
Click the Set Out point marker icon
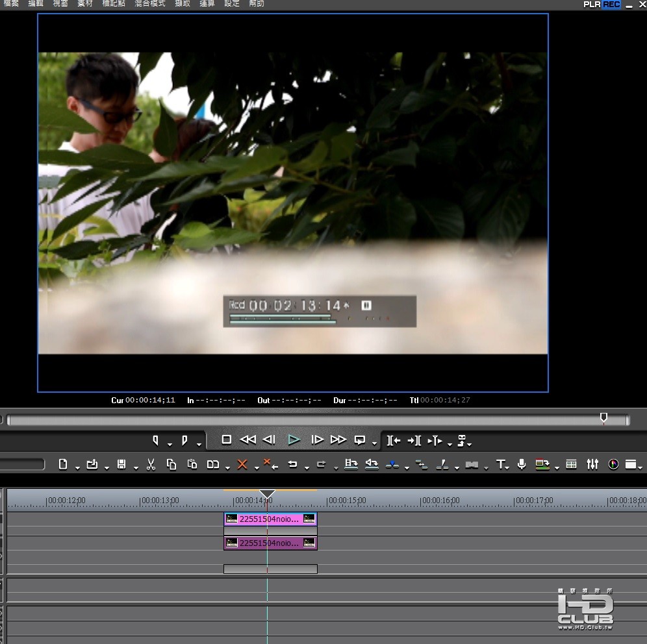point(184,440)
